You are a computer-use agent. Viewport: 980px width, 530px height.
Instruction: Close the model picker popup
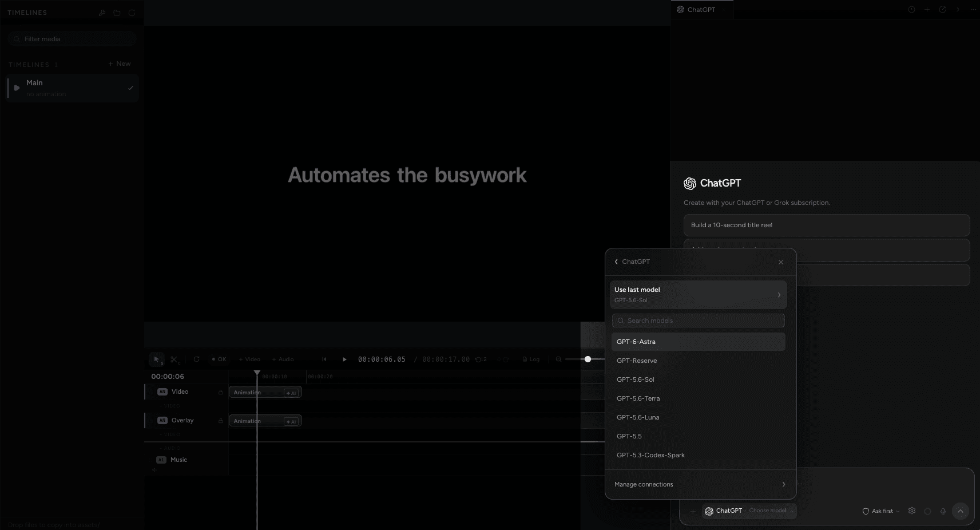tap(781, 262)
